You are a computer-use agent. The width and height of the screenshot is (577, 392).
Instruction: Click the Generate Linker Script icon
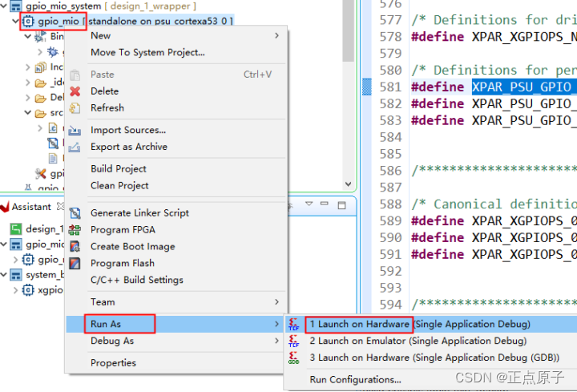click(75, 213)
